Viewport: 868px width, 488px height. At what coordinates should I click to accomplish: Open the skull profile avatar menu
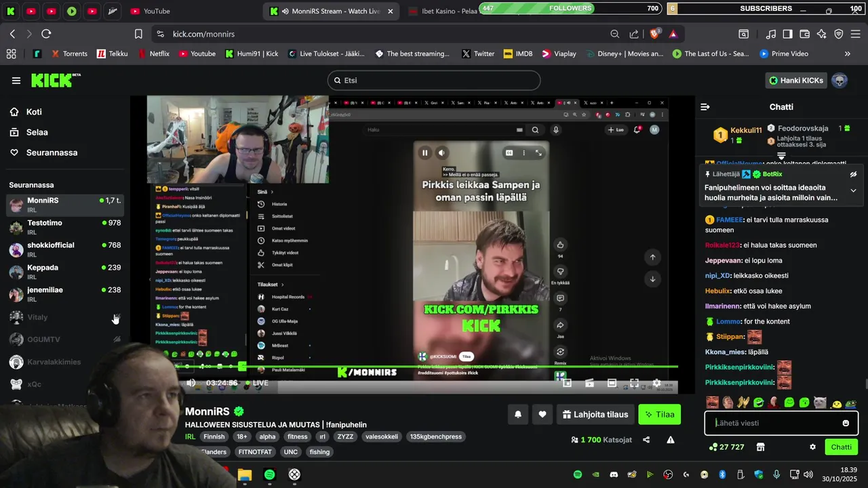pos(840,81)
